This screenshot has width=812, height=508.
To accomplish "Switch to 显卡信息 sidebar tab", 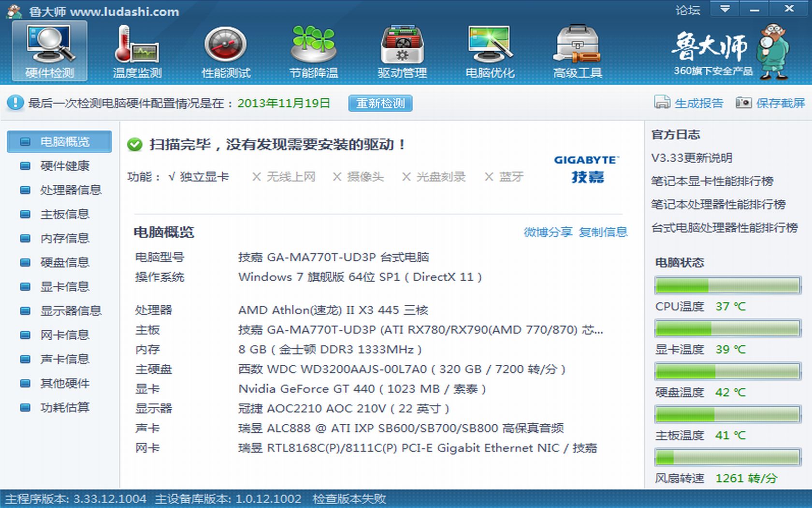I will tap(65, 286).
